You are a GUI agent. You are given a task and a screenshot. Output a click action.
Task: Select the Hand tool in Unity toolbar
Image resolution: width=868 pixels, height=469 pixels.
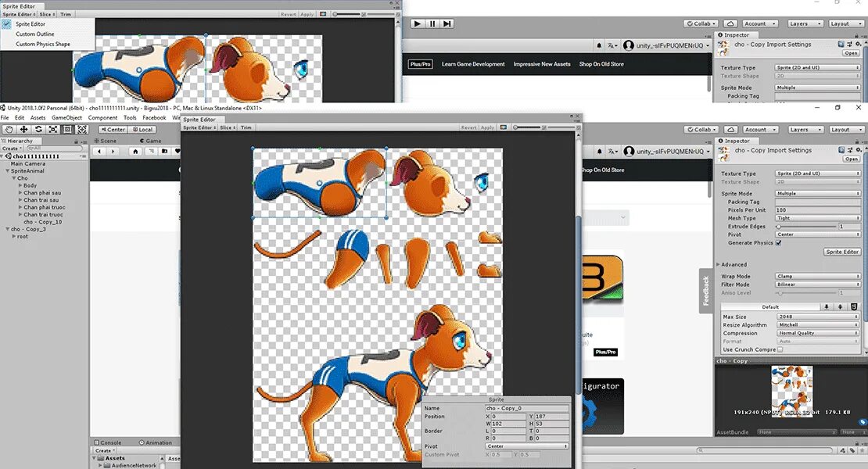click(x=9, y=130)
